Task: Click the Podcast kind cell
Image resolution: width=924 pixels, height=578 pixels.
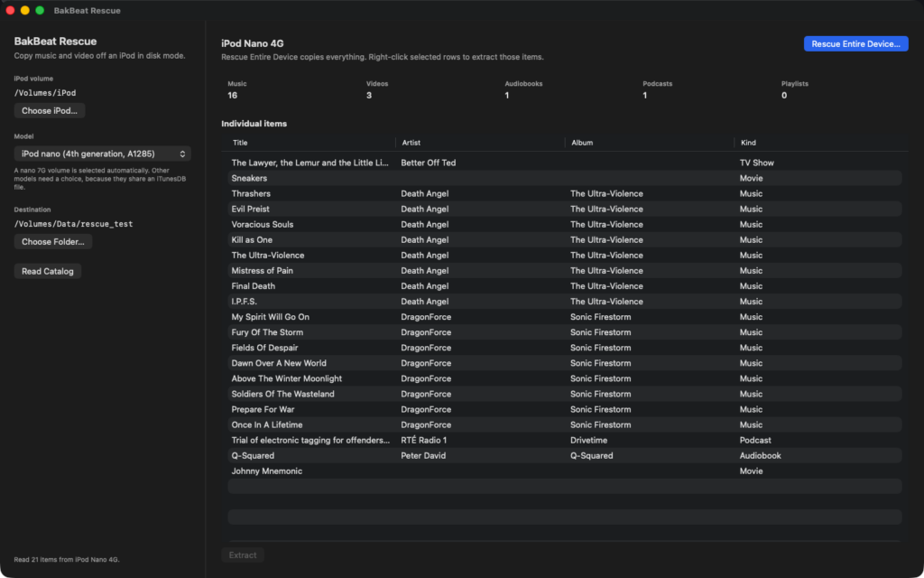Action: 755,440
